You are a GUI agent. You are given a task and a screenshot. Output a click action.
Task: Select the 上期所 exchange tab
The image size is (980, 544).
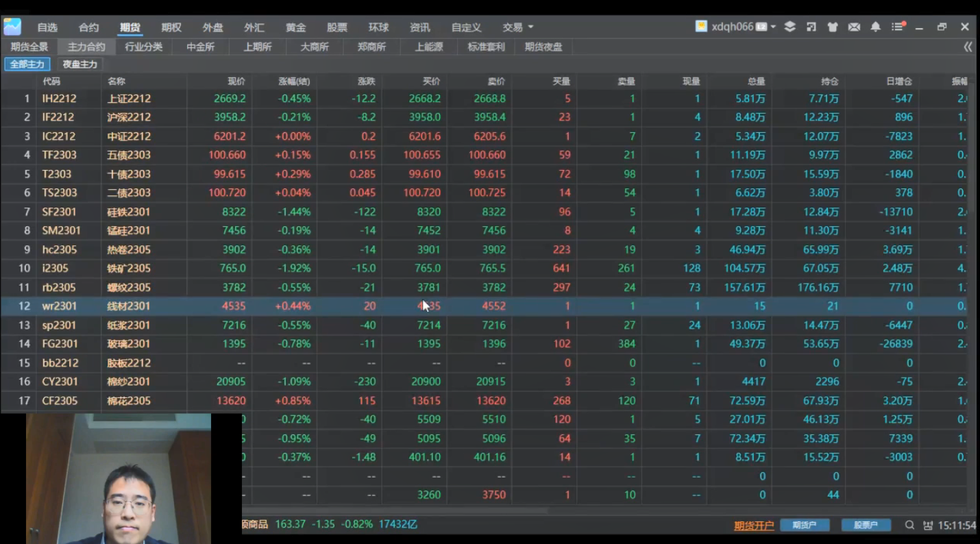[258, 47]
